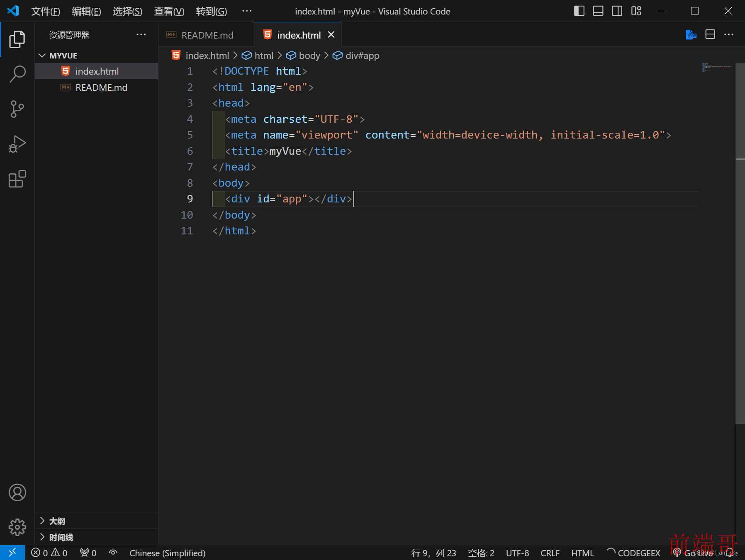Click the meta viewport line

[448, 135]
